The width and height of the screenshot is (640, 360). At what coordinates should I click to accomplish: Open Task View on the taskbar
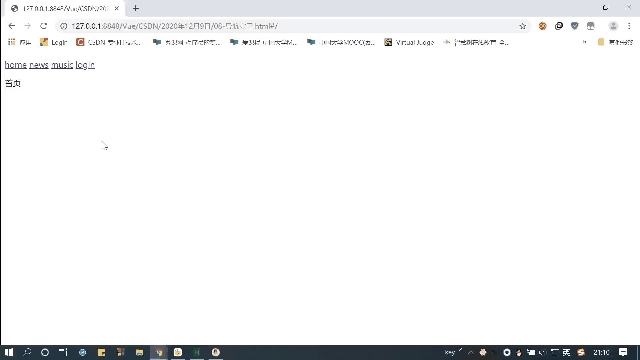click(63, 352)
